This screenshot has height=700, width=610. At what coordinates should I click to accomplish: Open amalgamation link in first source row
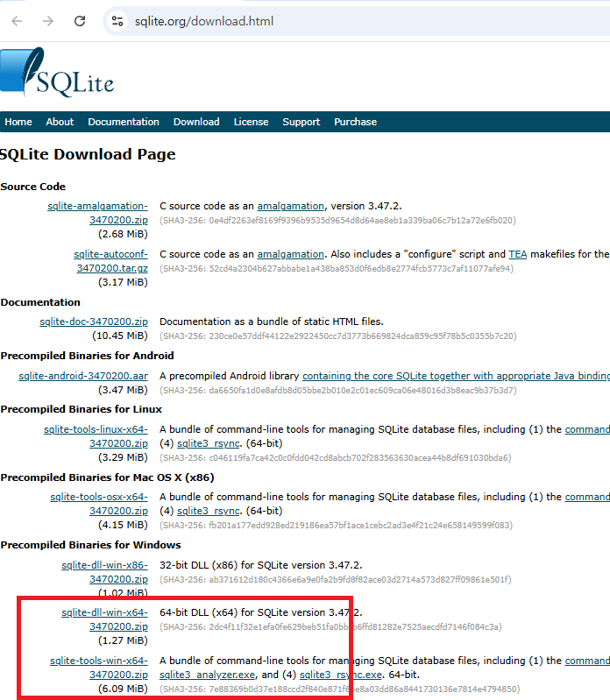tap(291, 206)
